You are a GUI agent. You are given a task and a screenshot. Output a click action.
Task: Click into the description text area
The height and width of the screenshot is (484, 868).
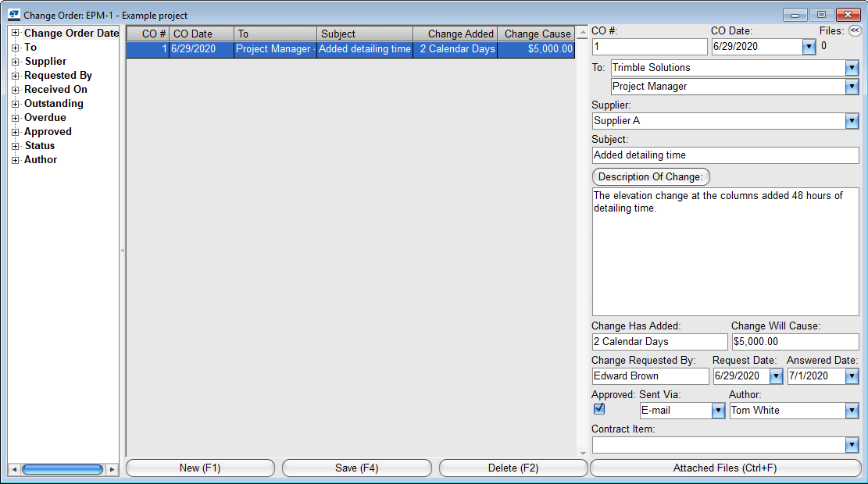tap(725, 251)
